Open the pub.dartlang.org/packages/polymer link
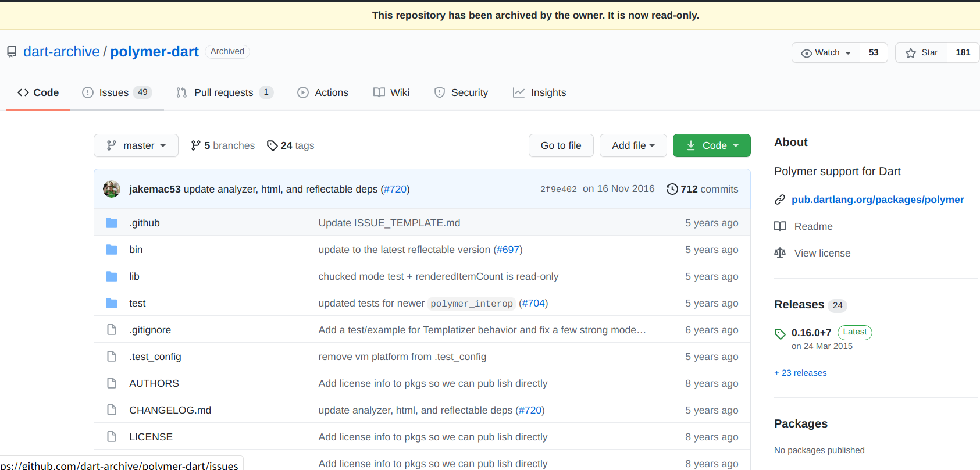 [877, 200]
